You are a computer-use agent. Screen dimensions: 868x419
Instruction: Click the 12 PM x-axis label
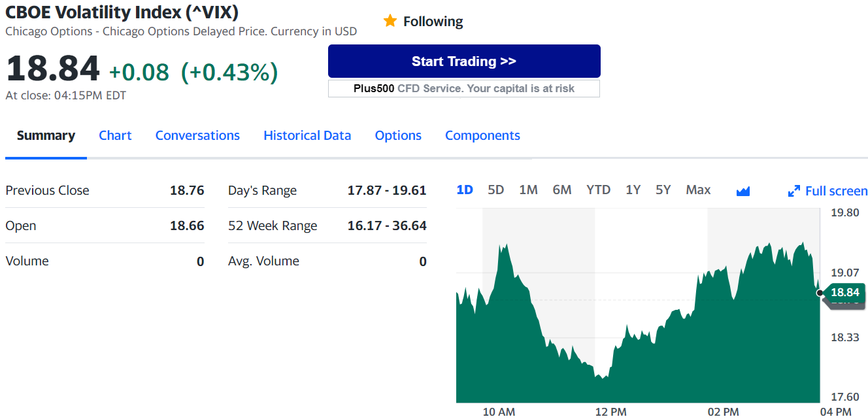(x=611, y=412)
